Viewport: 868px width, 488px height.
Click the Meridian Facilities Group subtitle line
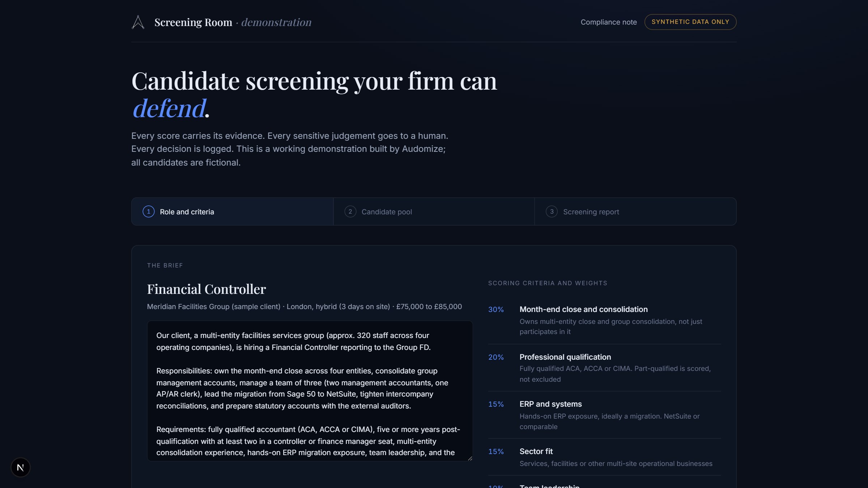click(x=305, y=307)
